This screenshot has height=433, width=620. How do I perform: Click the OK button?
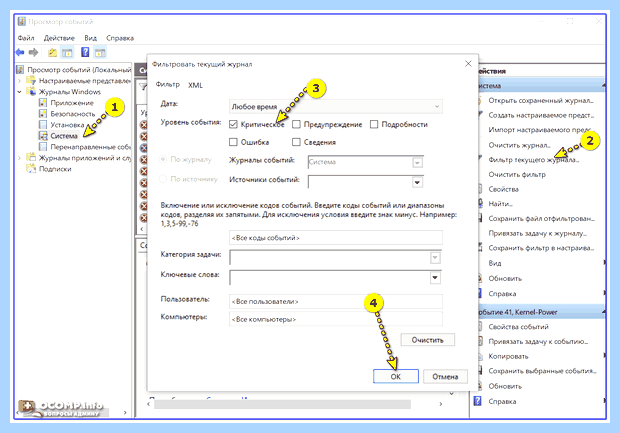396,376
